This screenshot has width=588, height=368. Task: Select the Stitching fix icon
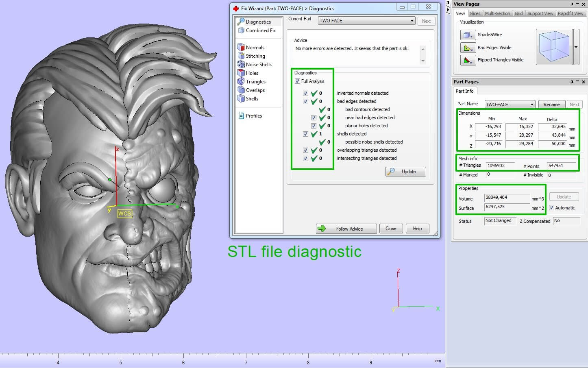click(241, 56)
